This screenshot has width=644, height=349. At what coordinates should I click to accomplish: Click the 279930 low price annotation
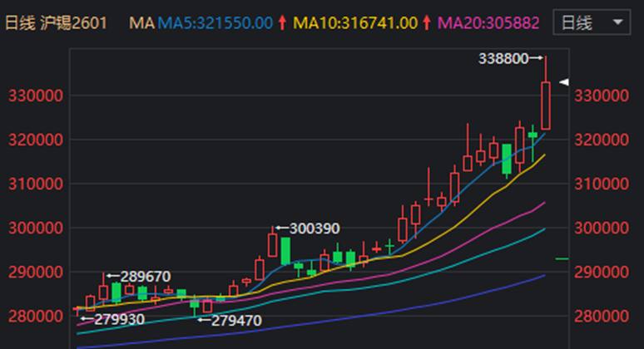(x=117, y=319)
